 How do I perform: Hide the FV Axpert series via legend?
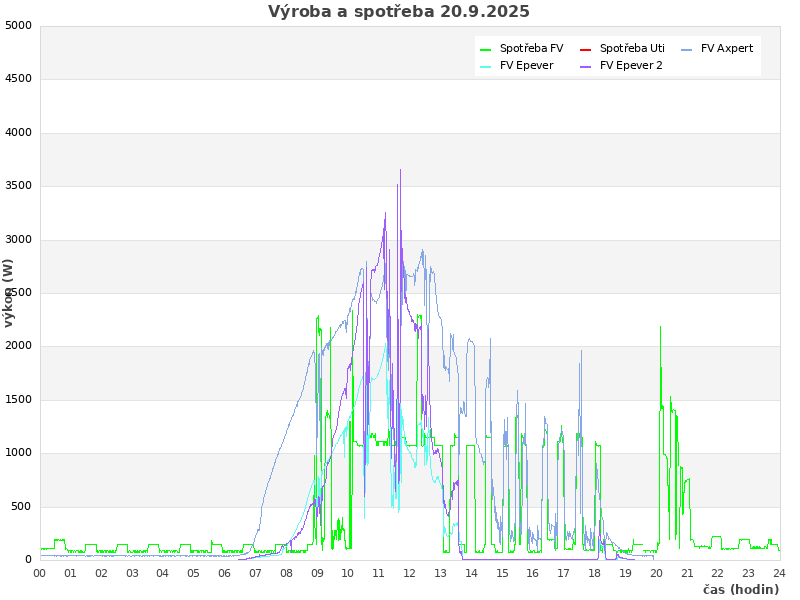[x=727, y=48]
